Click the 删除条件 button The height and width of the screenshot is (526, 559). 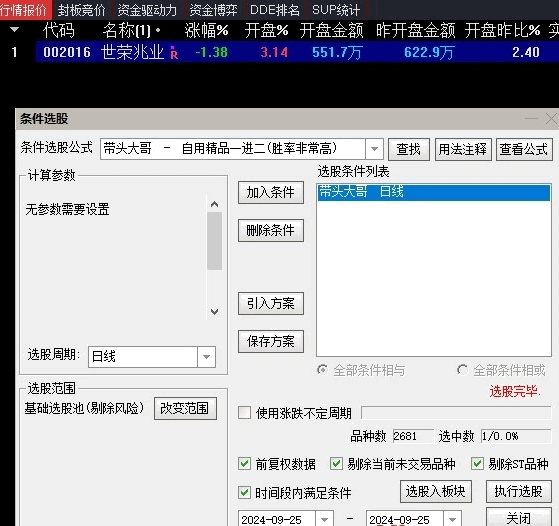coord(271,230)
